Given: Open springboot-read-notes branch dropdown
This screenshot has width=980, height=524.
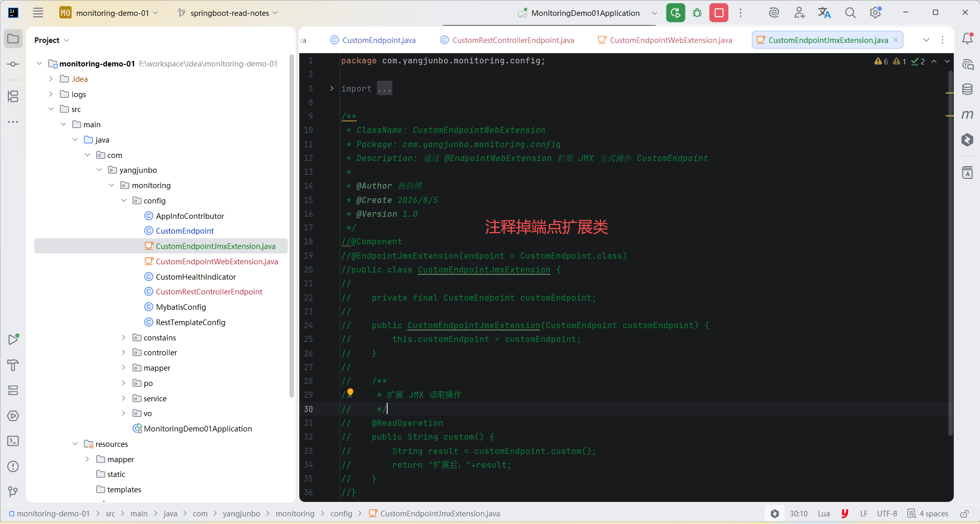Looking at the screenshot, I should 228,13.
